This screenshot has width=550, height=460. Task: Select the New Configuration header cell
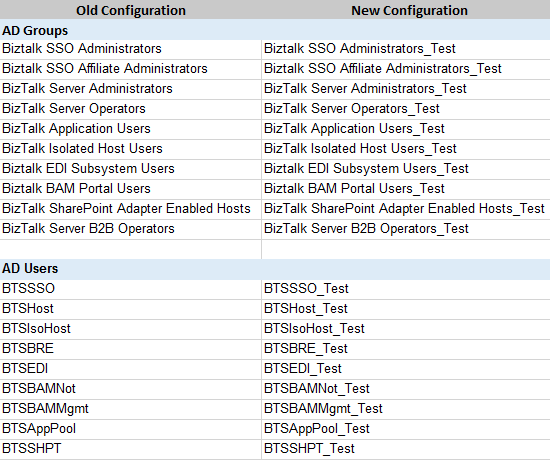pyautogui.click(x=406, y=10)
